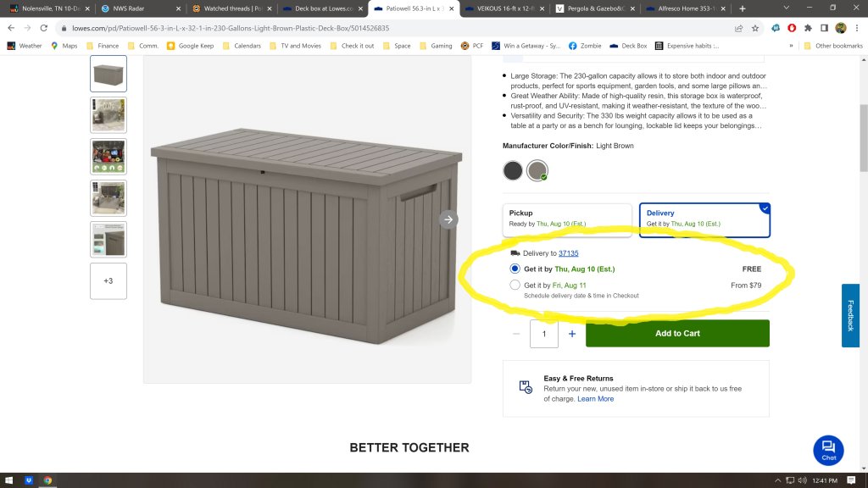
Task: Reload the page with the refresh icon
Action: pyautogui.click(x=44, y=28)
